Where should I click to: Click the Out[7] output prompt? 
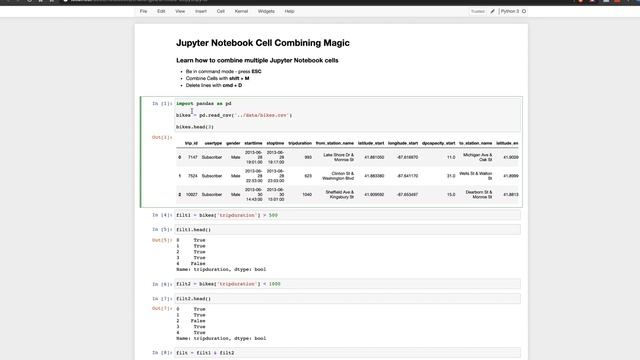[162, 309]
